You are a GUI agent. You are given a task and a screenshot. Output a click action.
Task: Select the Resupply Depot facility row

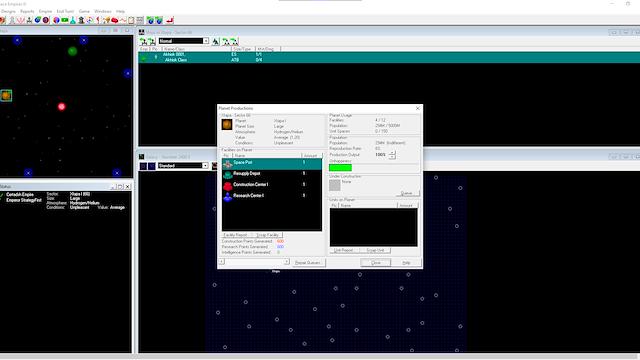(271, 174)
